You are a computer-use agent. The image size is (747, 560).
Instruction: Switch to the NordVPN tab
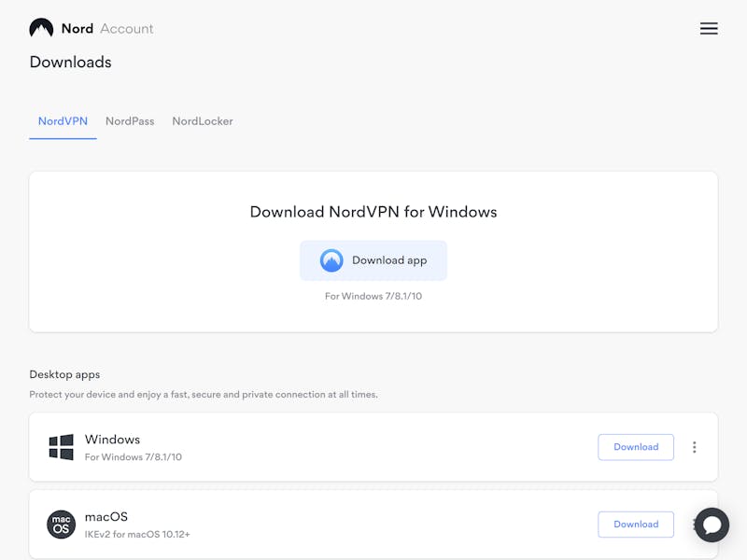point(63,121)
